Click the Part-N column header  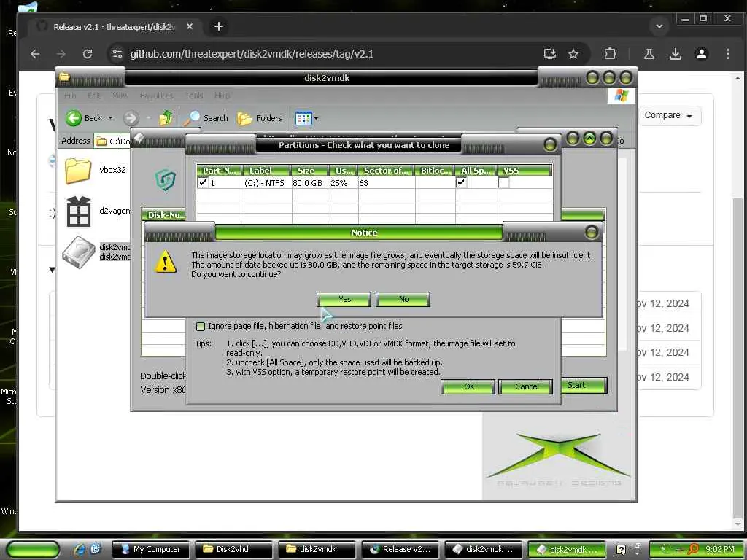coord(219,171)
